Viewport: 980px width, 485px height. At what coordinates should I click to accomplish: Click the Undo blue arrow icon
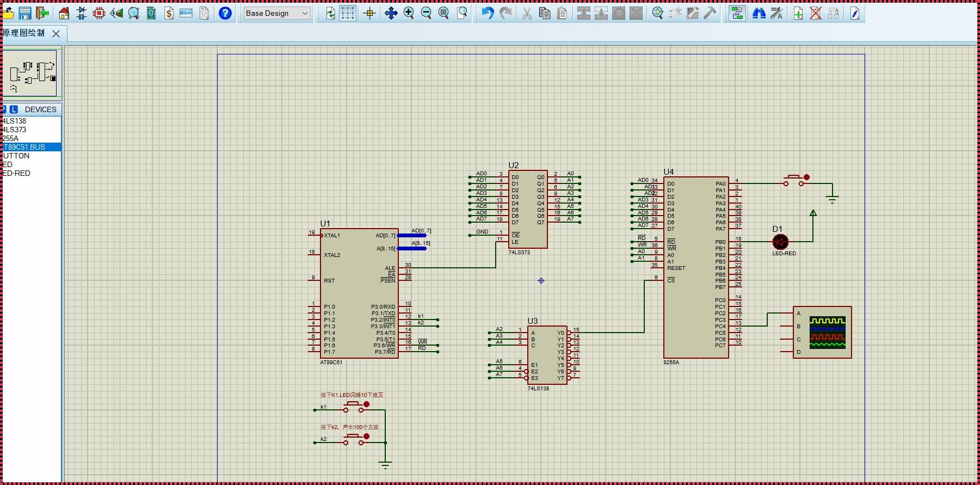point(488,13)
